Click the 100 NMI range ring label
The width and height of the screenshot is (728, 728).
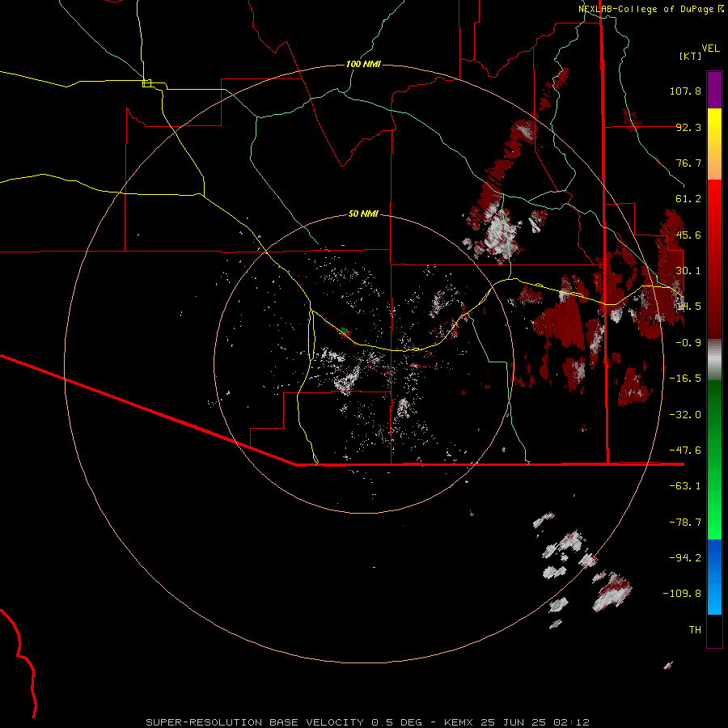tap(363, 64)
